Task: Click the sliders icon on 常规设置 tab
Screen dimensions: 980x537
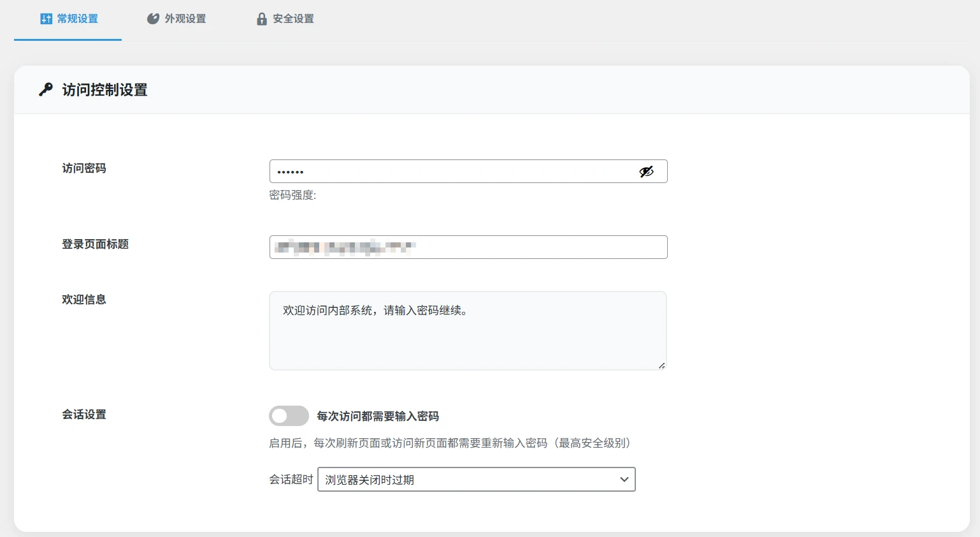Action: (x=45, y=18)
